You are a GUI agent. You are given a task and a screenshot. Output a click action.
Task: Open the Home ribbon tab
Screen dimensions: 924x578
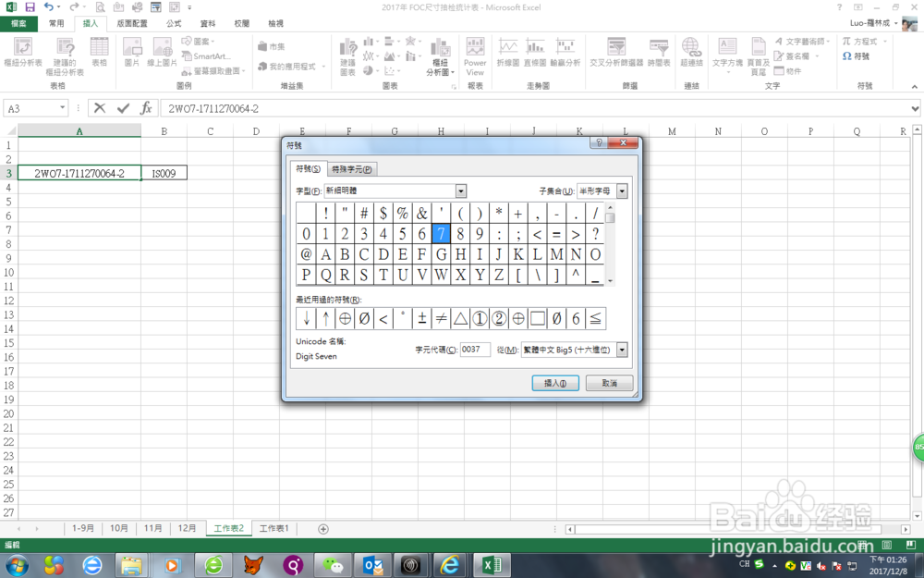point(56,23)
